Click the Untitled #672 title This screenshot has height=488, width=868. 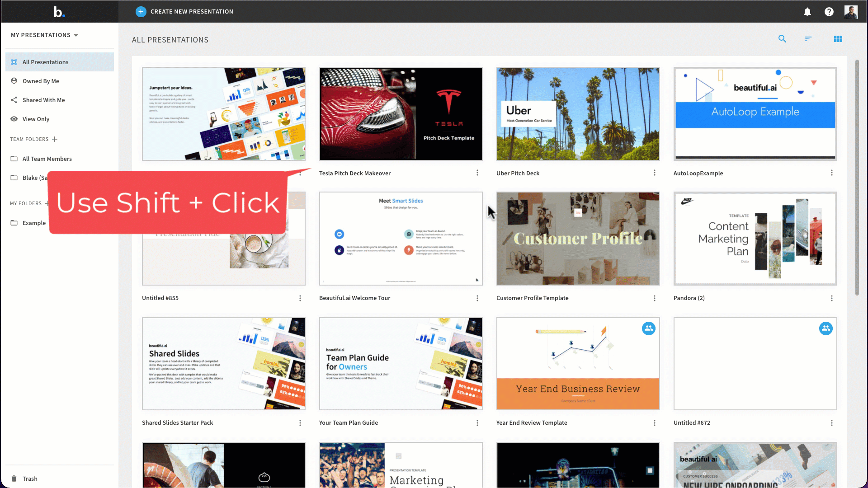coord(692,423)
